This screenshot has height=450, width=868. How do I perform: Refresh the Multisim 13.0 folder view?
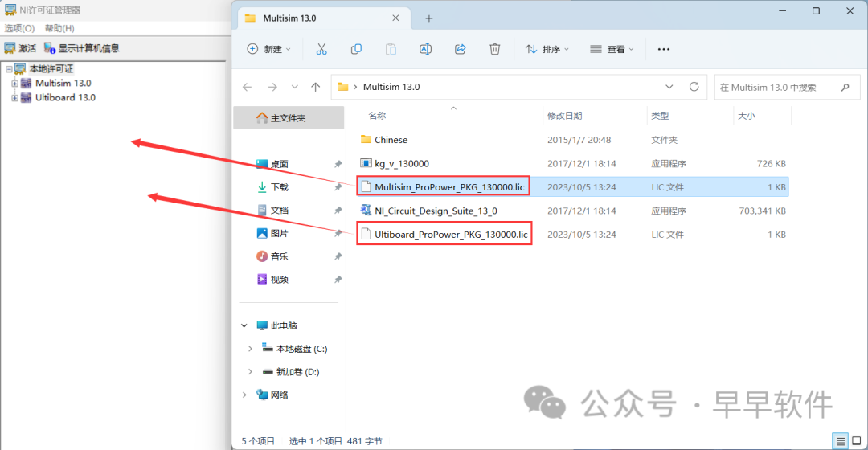[694, 87]
